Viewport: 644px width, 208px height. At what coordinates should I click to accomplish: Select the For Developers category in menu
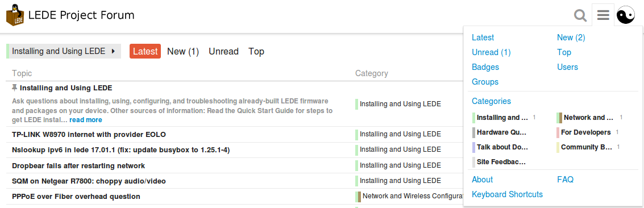585,132
